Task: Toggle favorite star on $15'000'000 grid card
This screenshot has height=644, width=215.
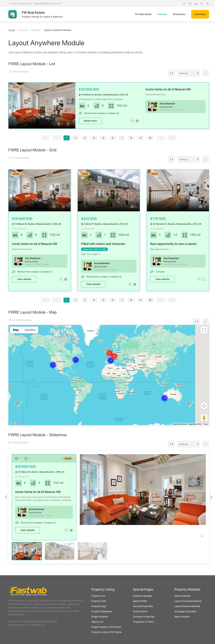Action: tap(66, 279)
